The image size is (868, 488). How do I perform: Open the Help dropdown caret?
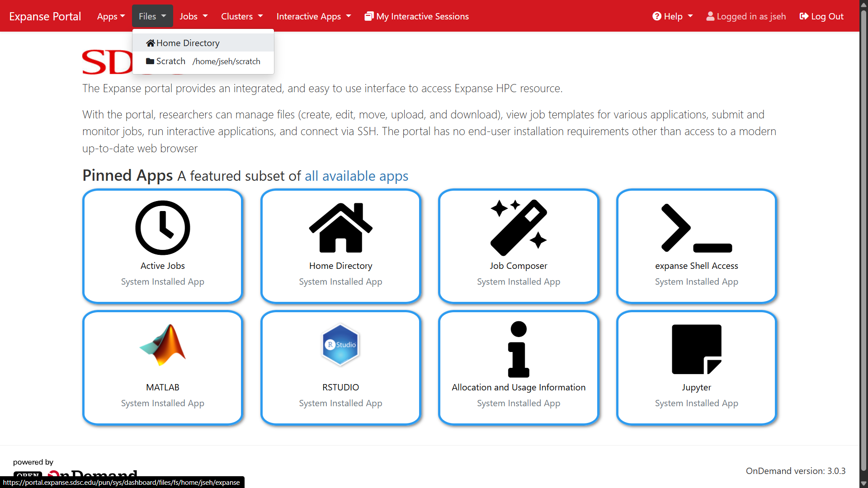click(x=690, y=16)
